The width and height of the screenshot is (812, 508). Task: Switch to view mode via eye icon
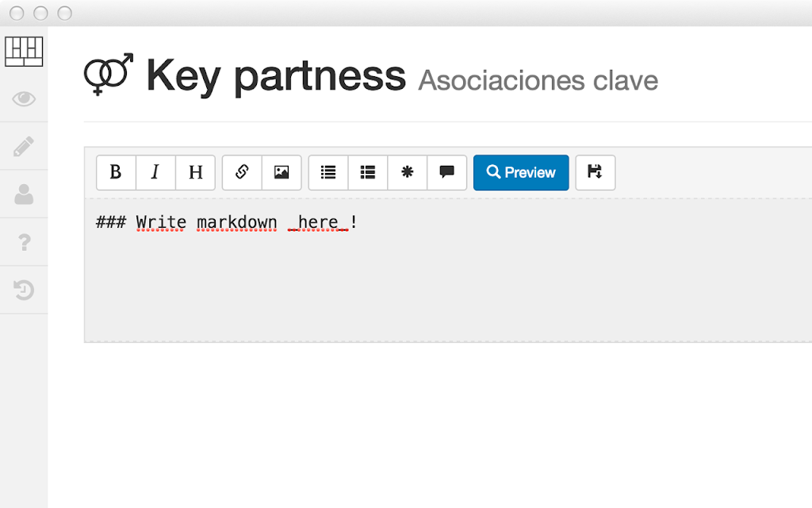click(24, 98)
